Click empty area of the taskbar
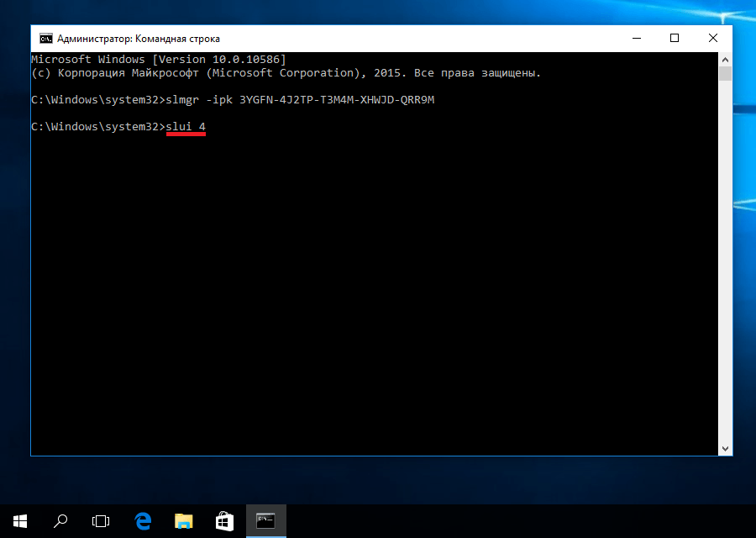The image size is (756, 538). coord(504,521)
